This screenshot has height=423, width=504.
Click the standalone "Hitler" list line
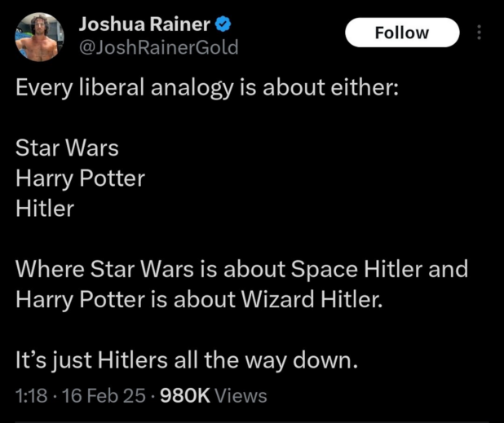[45, 209]
